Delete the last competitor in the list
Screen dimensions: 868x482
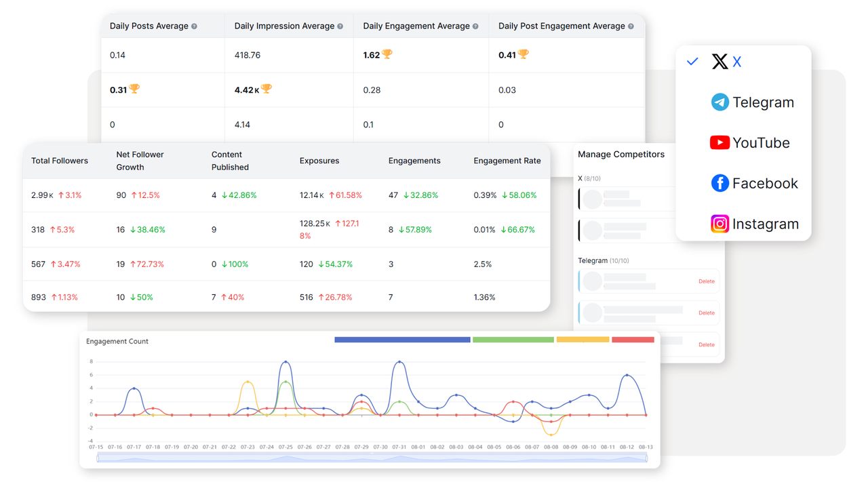(x=706, y=344)
